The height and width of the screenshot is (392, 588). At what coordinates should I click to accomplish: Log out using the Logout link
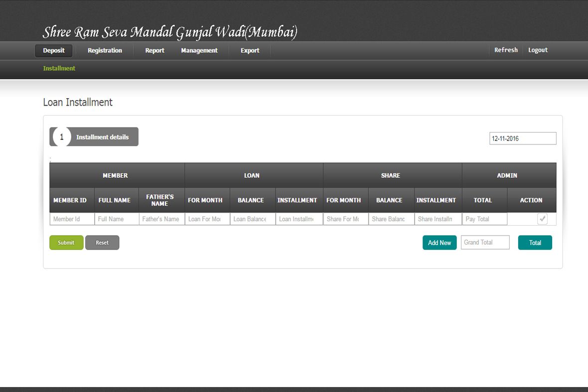pyautogui.click(x=538, y=50)
